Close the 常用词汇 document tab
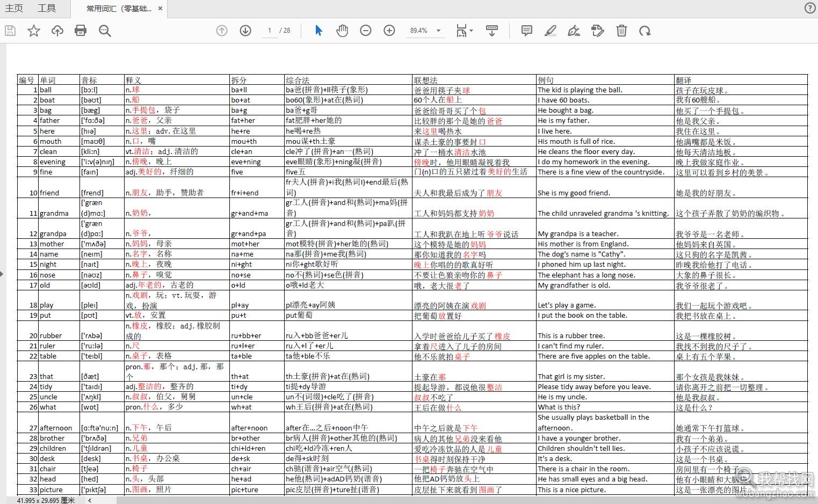This screenshot has height=504, width=818. pyautogui.click(x=160, y=9)
